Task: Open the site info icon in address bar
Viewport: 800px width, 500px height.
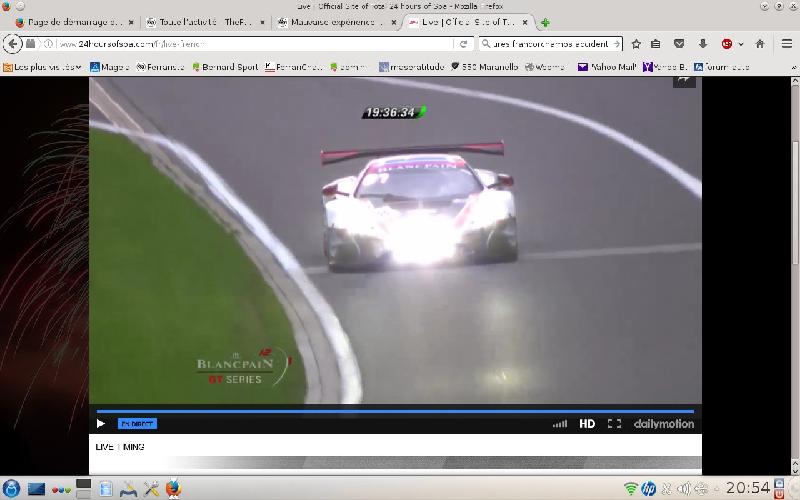Action: [x=48, y=44]
